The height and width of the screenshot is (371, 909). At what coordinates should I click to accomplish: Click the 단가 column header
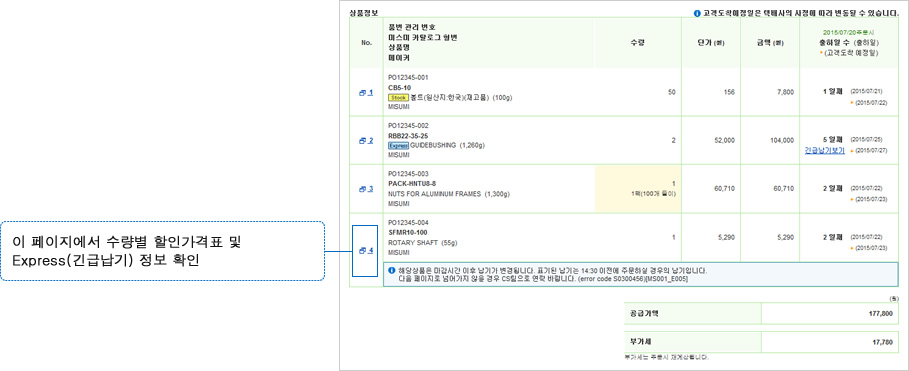(x=711, y=42)
